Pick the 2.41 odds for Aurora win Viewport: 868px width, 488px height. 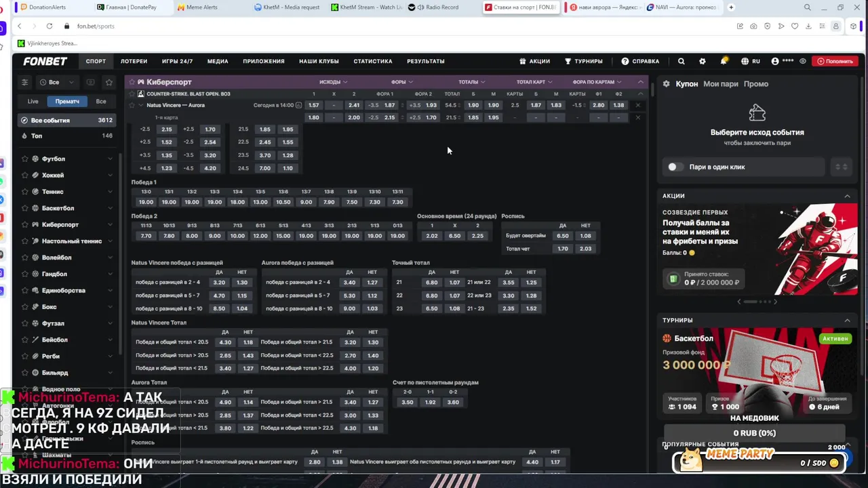[x=354, y=105]
